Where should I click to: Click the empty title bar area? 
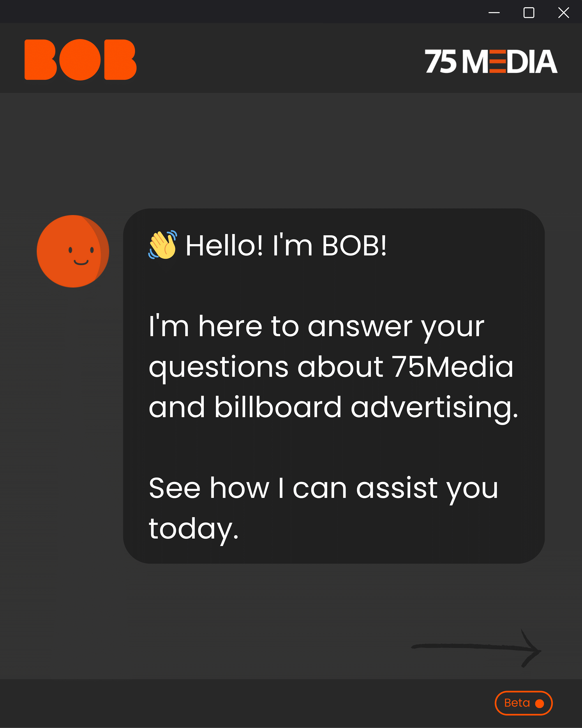pyautogui.click(x=236, y=12)
